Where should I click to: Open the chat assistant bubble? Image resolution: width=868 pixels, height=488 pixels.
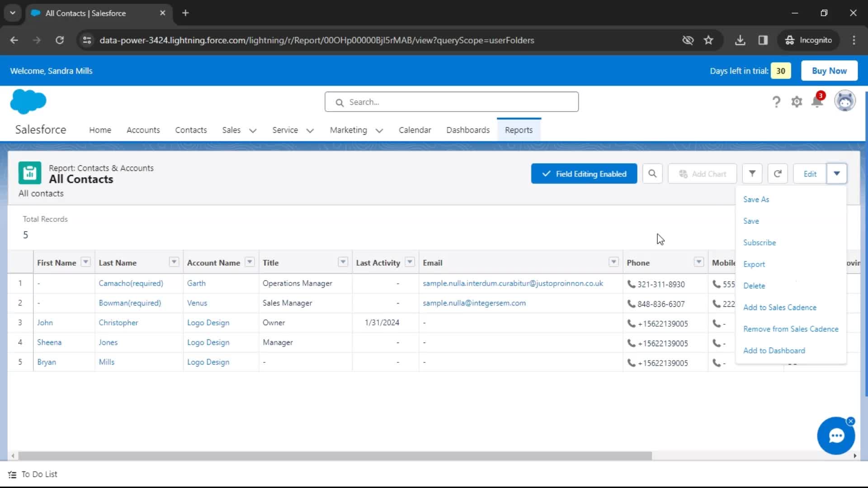point(836,436)
